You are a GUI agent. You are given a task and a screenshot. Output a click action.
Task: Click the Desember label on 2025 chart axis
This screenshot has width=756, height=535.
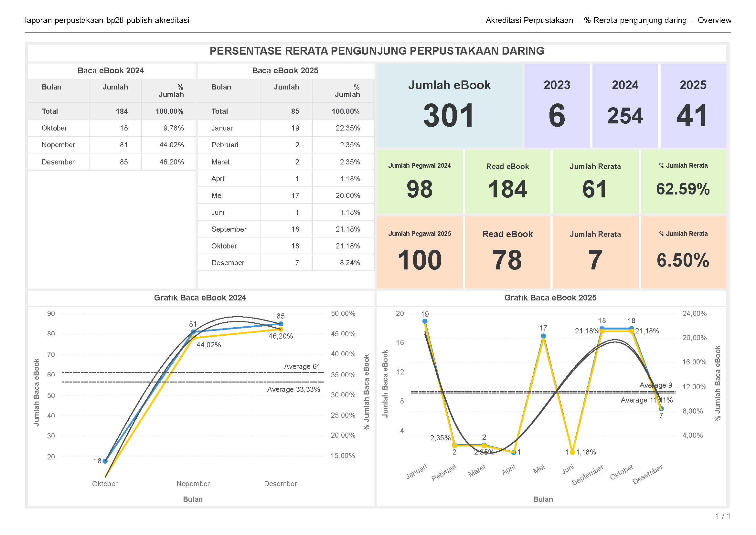tap(647, 475)
